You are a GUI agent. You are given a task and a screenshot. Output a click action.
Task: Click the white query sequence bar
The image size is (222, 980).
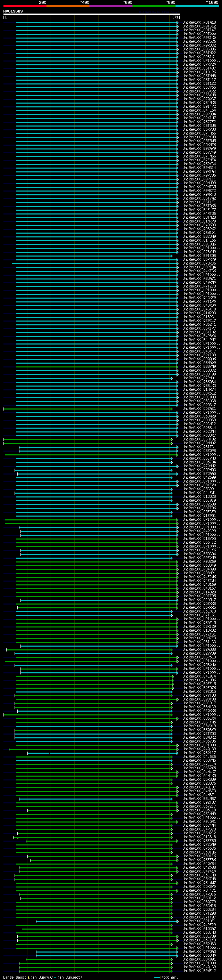92,14
